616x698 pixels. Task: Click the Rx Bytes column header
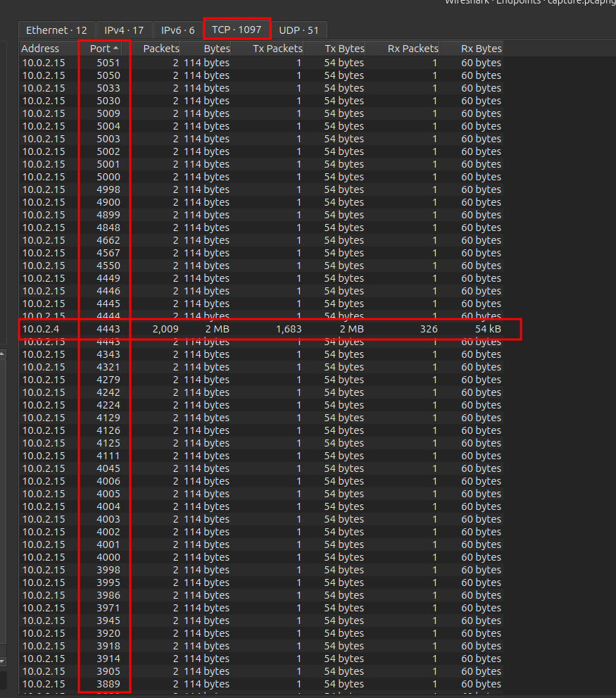481,49
